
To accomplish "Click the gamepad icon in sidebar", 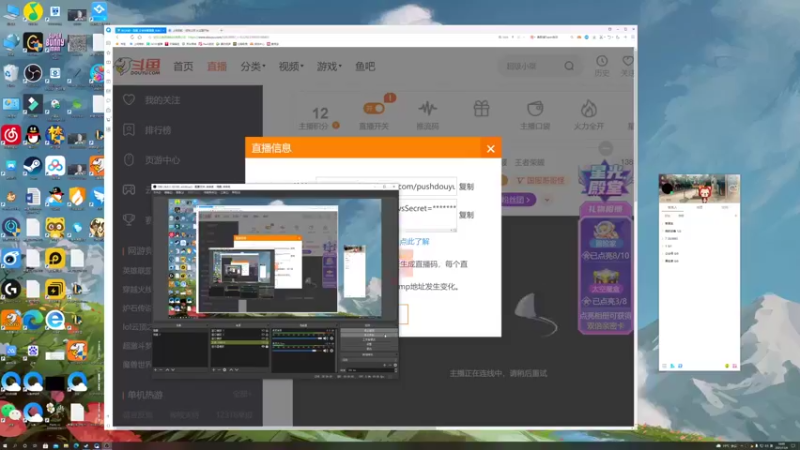I will click(129, 190).
